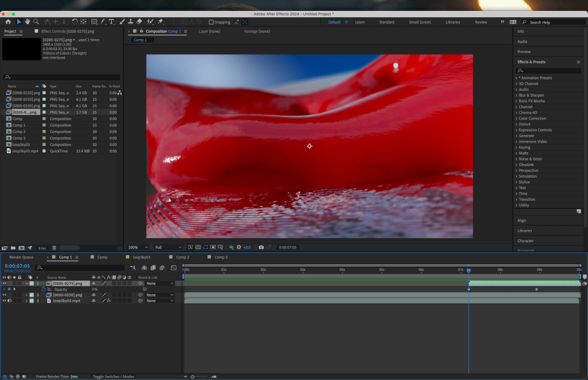Select the Horizontal Type tool
Viewport: 588px width, 380px height.
[111, 22]
